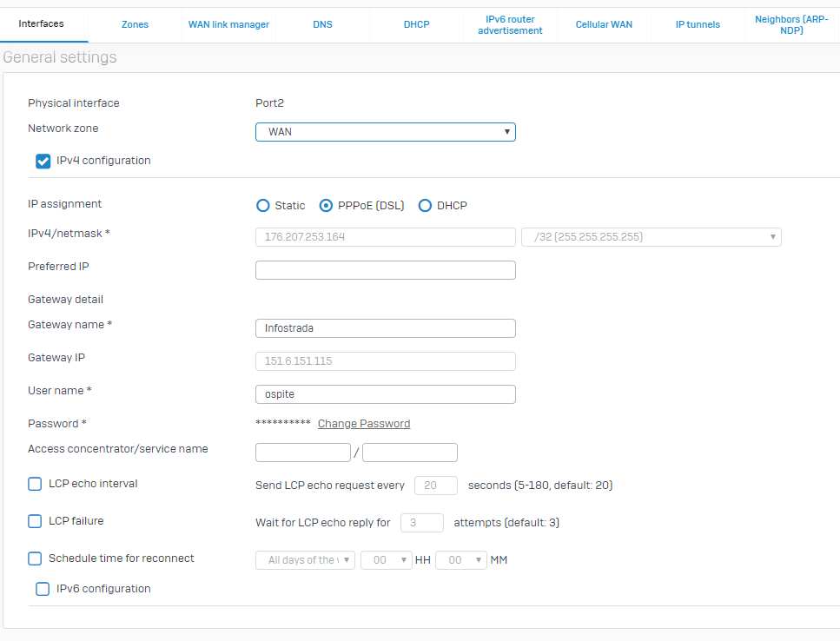
Task: Click the Preferred IP input field
Action: (385, 270)
